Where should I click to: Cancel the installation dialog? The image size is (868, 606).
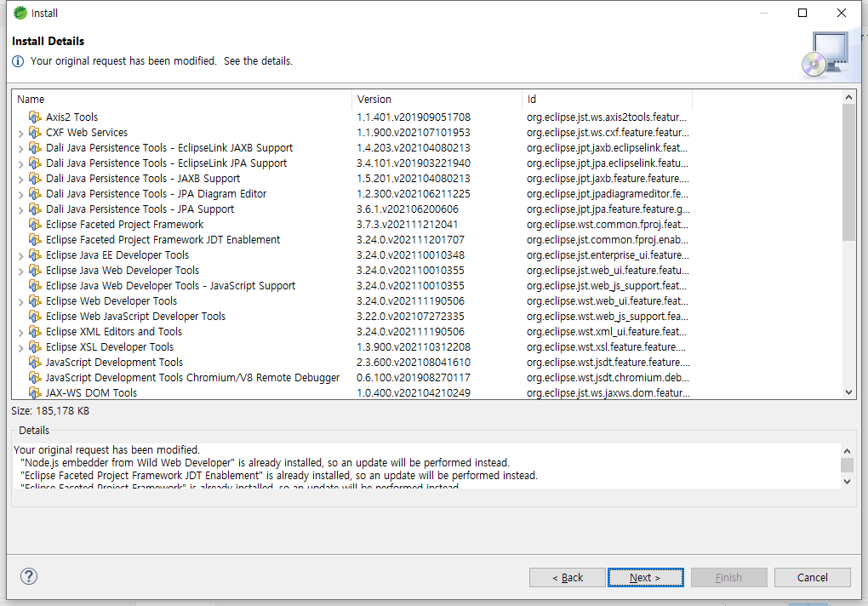click(812, 577)
